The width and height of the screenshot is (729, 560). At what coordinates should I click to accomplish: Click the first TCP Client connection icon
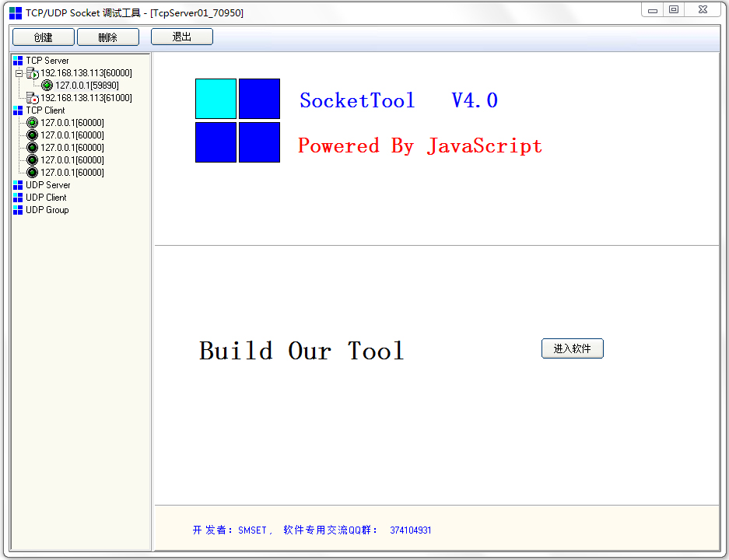tap(31, 122)
